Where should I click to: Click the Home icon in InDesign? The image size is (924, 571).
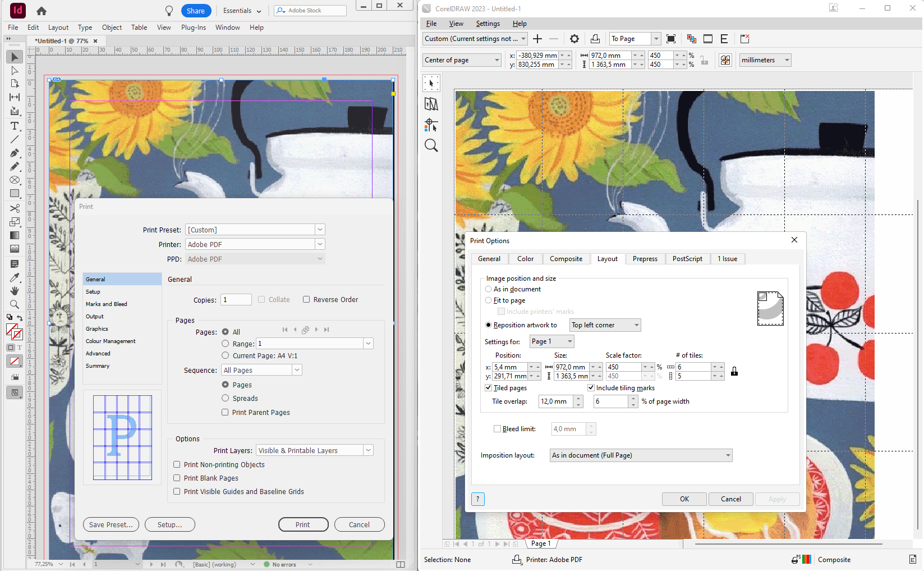[x=41, y=11]
